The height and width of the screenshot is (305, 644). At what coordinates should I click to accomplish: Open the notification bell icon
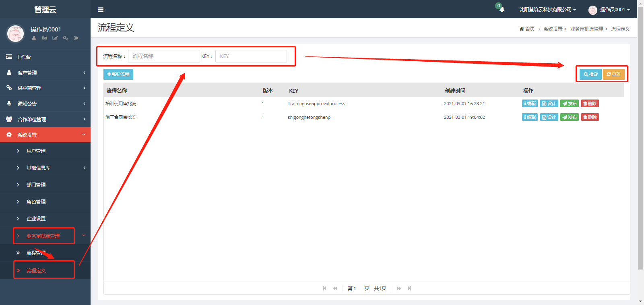[502, 9]
